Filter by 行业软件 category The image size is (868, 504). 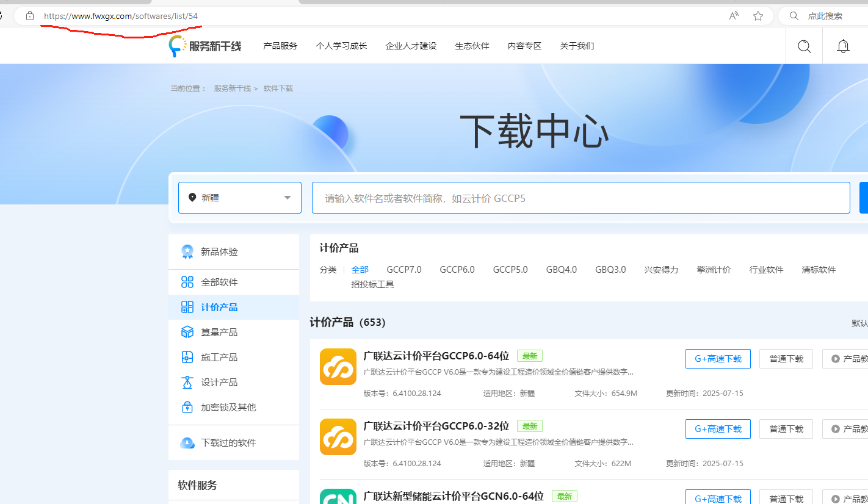pyautogui.click(x=767, y=270)
